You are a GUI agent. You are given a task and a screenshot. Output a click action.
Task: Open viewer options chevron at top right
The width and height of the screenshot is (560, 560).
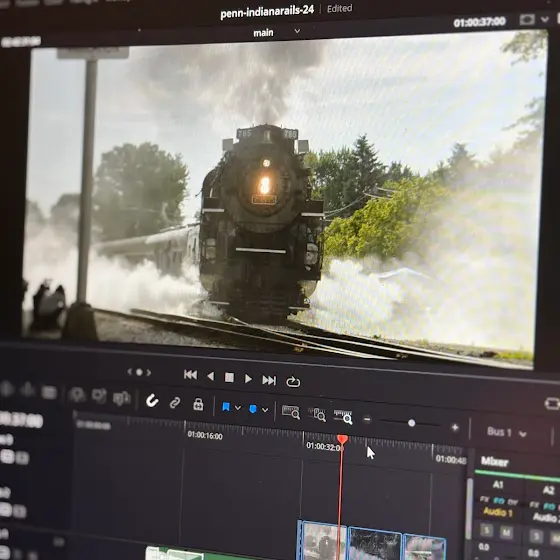545,19
